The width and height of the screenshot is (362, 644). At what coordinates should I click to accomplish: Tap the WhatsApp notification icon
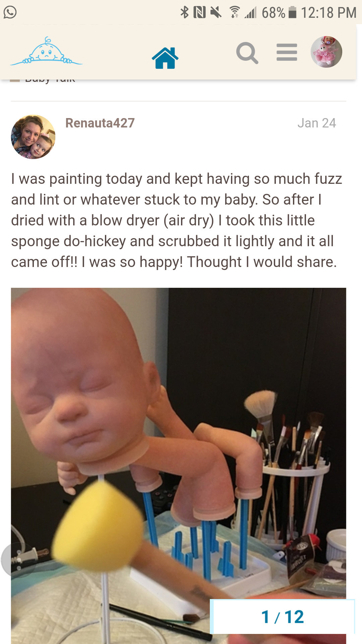[x=10, y=12]
